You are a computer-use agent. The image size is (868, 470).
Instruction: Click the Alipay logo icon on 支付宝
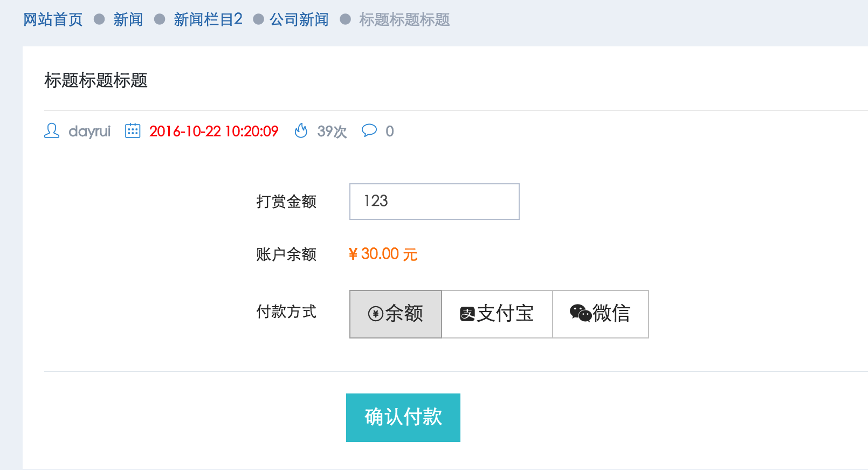tap(467, 313)
